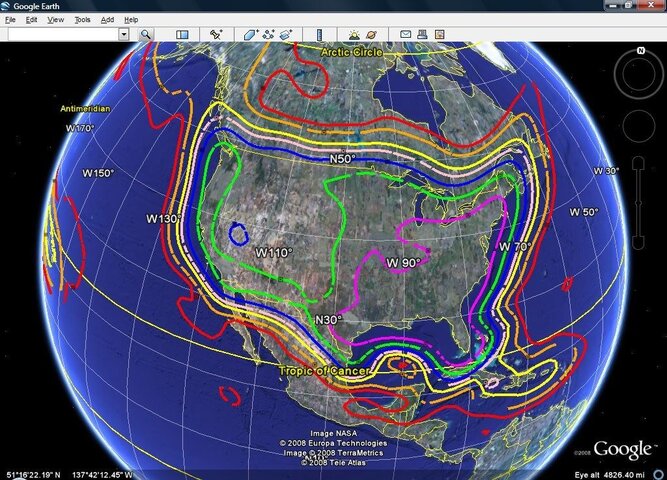Open the View menu

pyautogui.click(x=55, y=20)
